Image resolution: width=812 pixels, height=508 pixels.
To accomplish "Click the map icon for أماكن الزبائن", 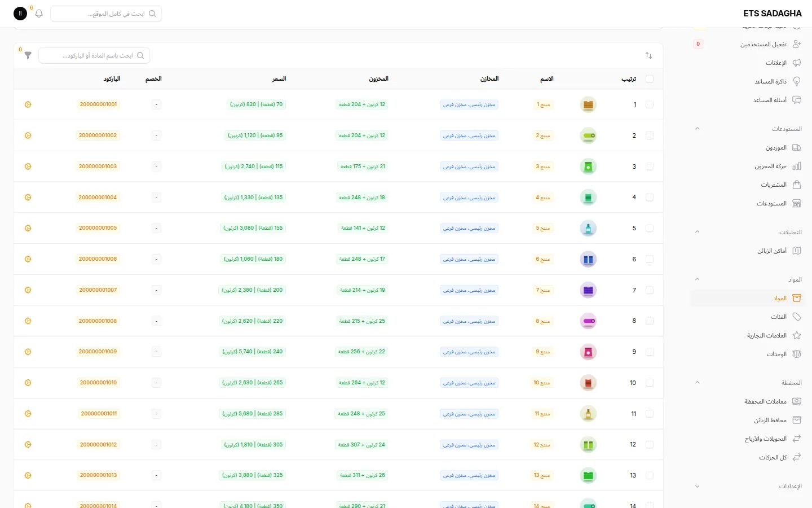I will coord(797,251).
